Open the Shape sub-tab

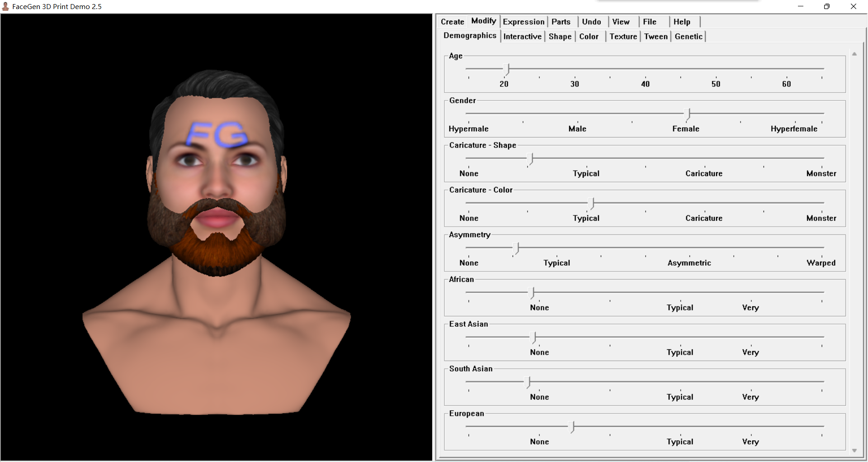560,37
